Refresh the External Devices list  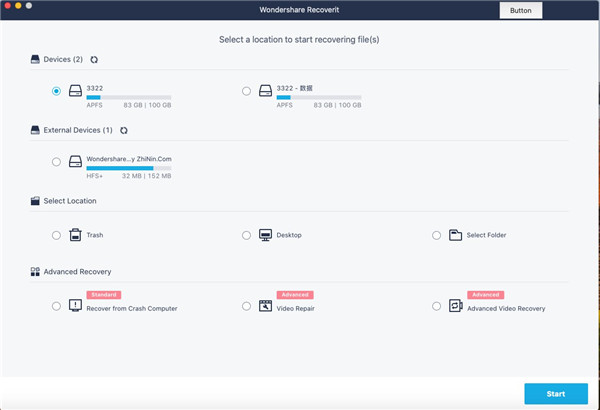coord(124,131)
